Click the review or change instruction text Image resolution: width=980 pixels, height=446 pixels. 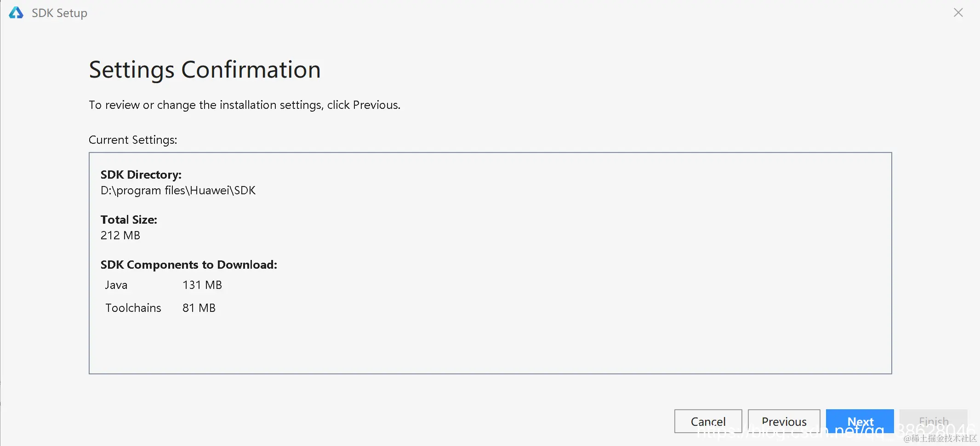tap(244, 105)
